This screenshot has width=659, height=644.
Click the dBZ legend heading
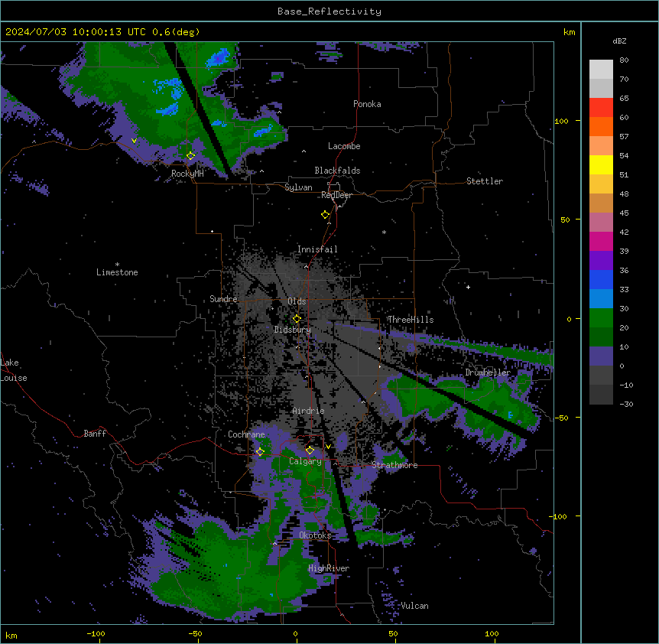[619, 41]
